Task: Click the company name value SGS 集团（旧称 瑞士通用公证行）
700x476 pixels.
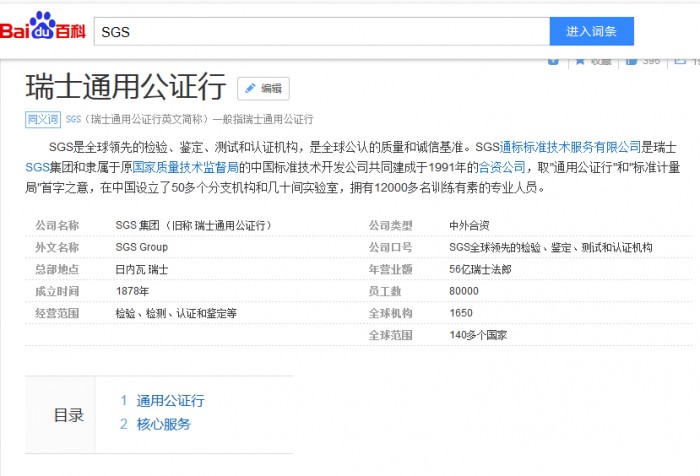Action: tap(193, 225)
